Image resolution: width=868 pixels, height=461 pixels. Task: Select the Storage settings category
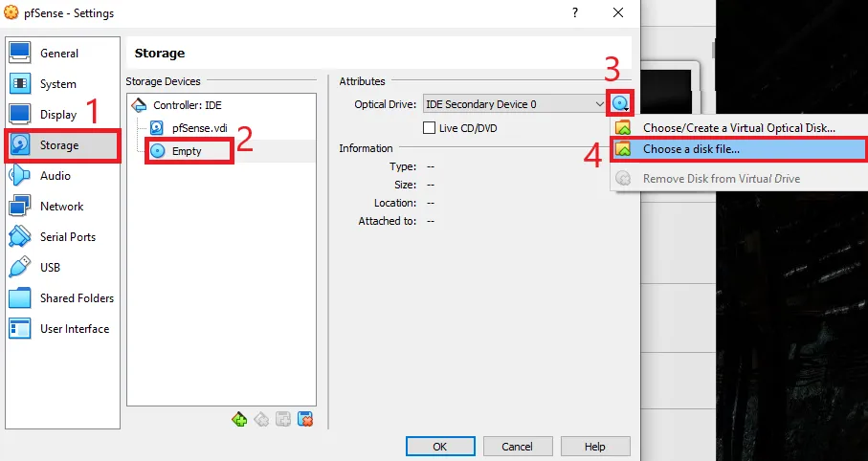pos(62,145)
